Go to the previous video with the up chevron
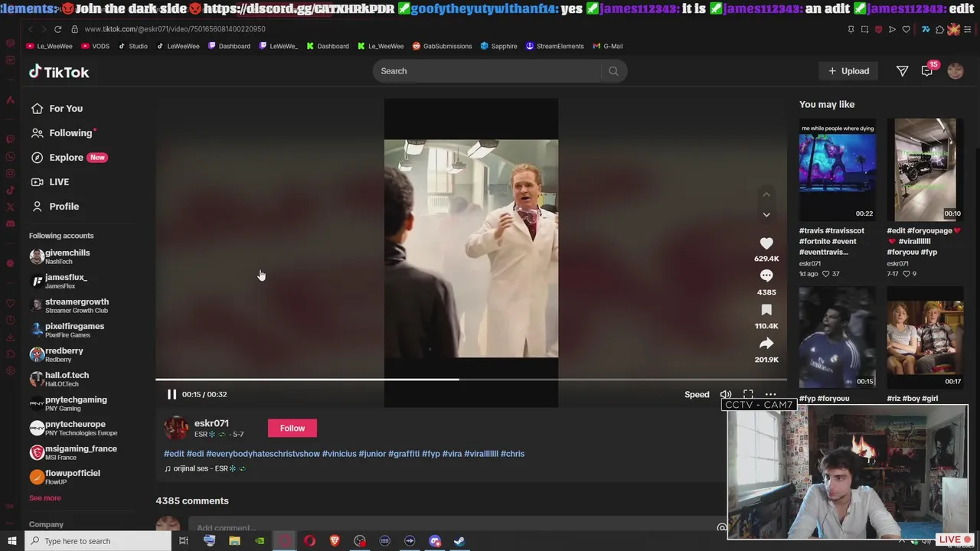This screenshot has width=980, height=551. tap(766, 194)
